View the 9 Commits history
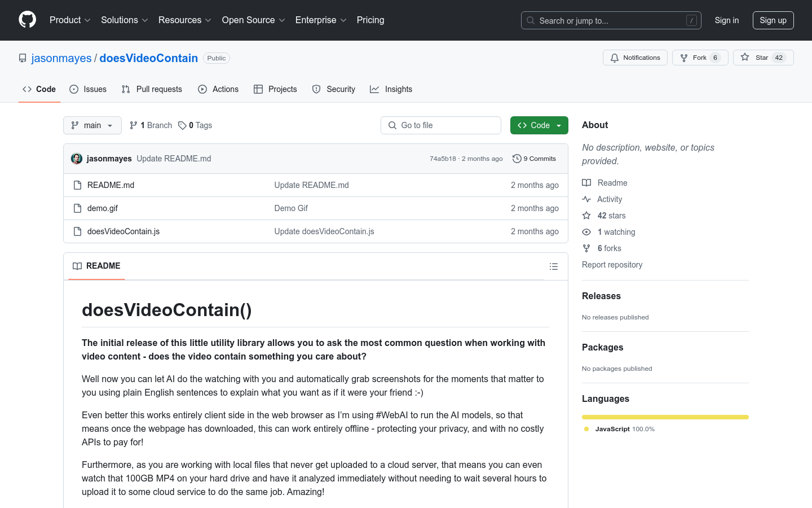 click(534, 159)
